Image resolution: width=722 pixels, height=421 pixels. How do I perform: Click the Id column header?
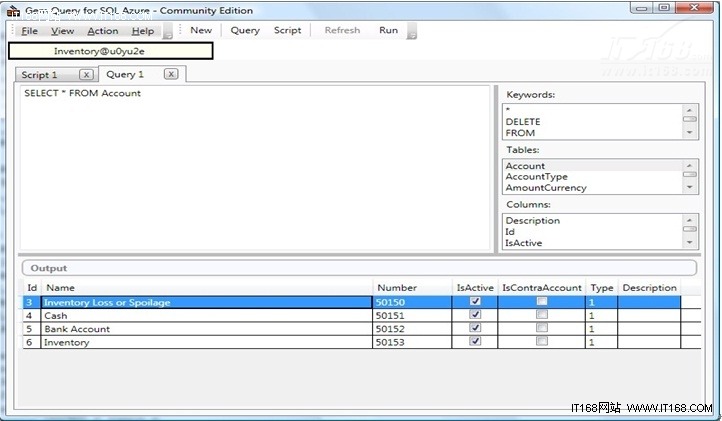(x=32, y=288)
